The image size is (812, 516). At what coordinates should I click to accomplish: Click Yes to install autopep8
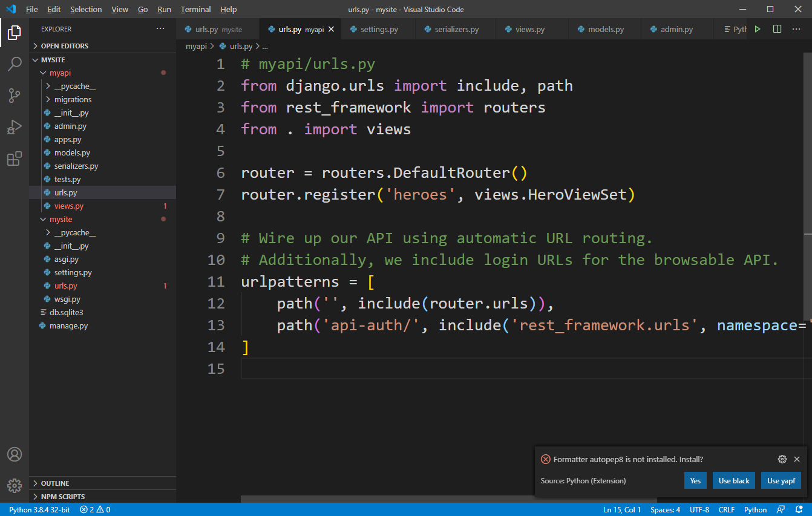[x=695, y=481]
